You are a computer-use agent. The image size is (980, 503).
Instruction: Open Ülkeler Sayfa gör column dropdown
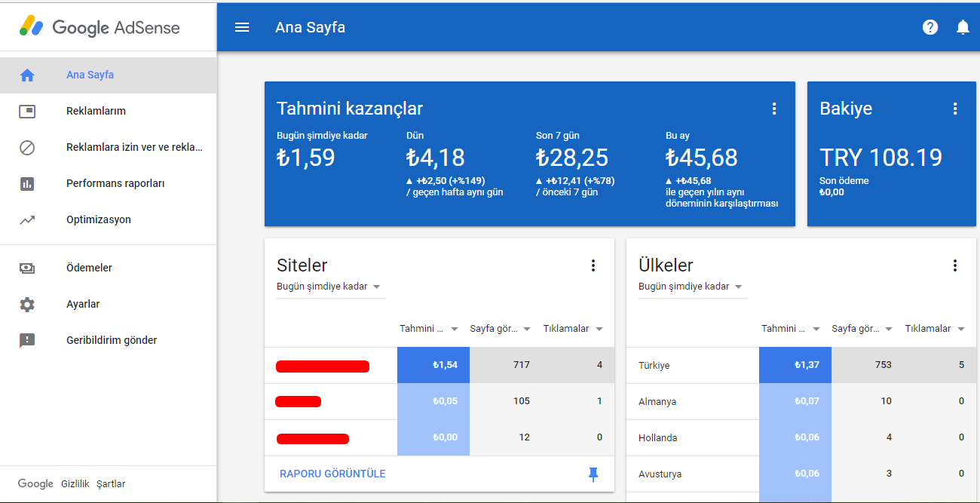pos(862,329)
